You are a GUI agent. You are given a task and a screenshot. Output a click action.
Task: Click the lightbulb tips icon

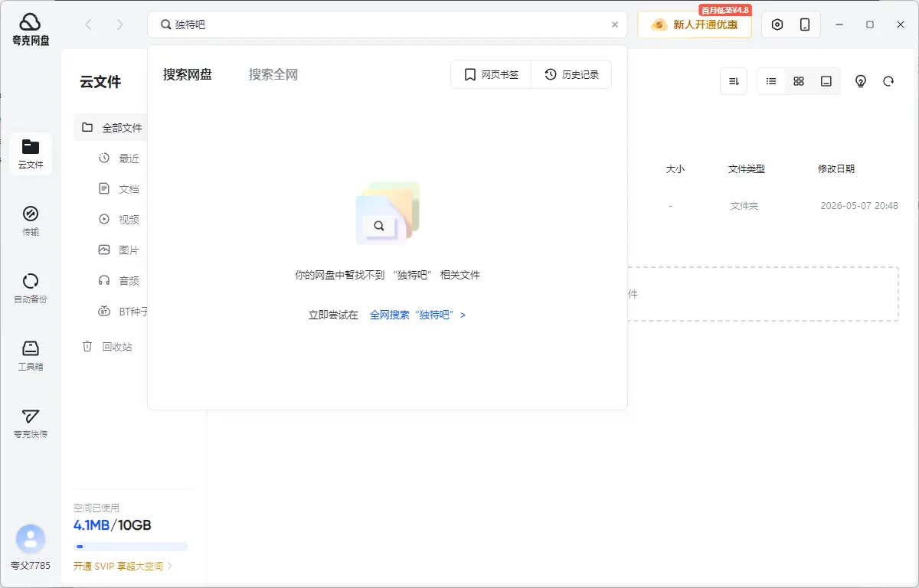pos(861,81)
